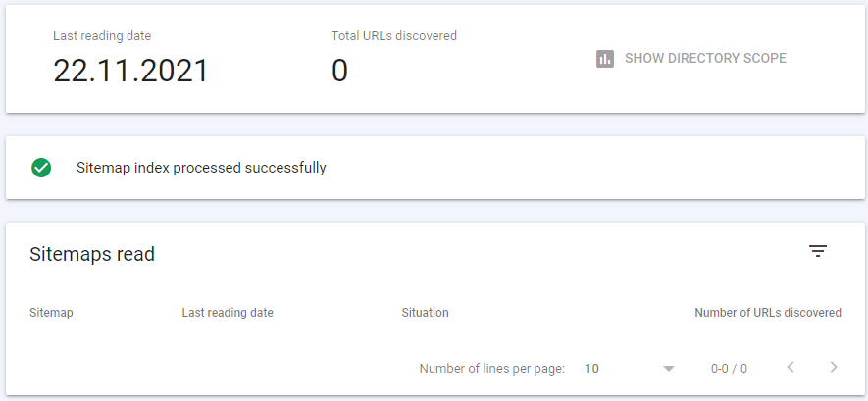The height and width of the screenshot is (401, 868).
Task: Click the top Last reading date label
Action: pyautogui.click(x=102, y=36)
